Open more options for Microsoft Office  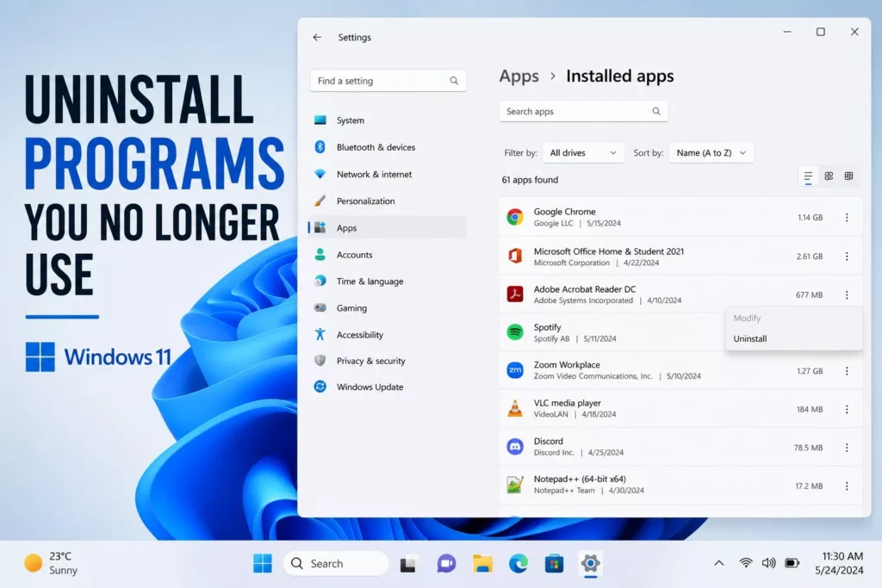pyautogui.click(x=847, y=257)
